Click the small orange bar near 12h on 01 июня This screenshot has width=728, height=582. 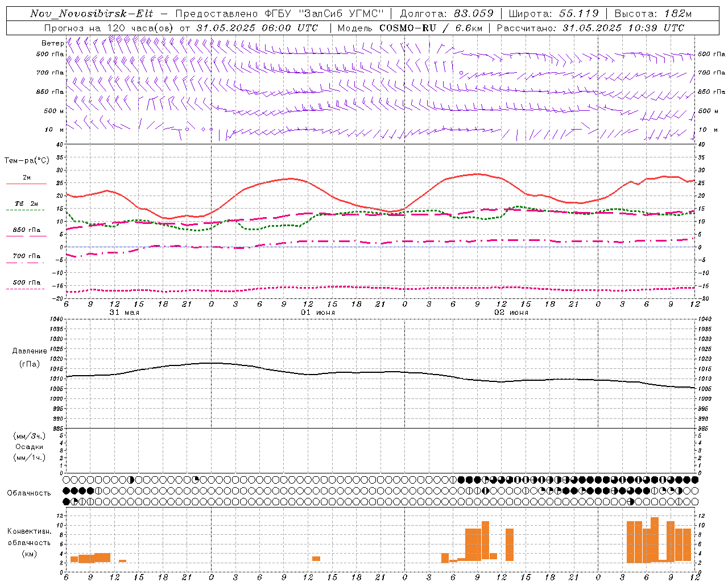tap(316, 559)
